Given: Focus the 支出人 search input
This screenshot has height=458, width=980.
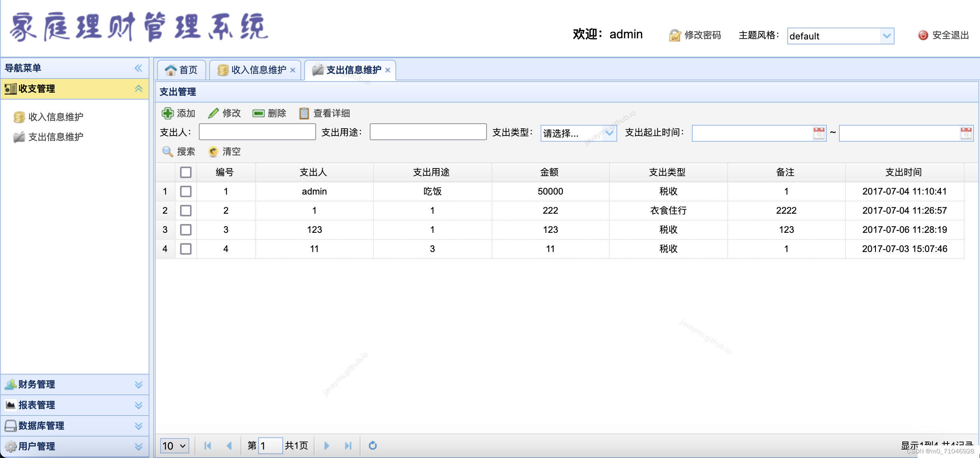Looking at the screenshot, I should coord(257,132).
